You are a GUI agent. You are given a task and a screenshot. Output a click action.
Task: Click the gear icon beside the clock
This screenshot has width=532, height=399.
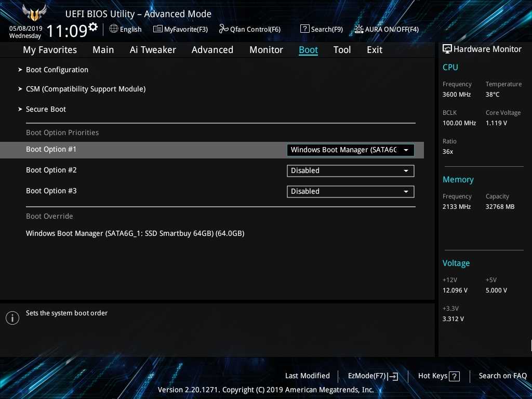coord(93,26)
